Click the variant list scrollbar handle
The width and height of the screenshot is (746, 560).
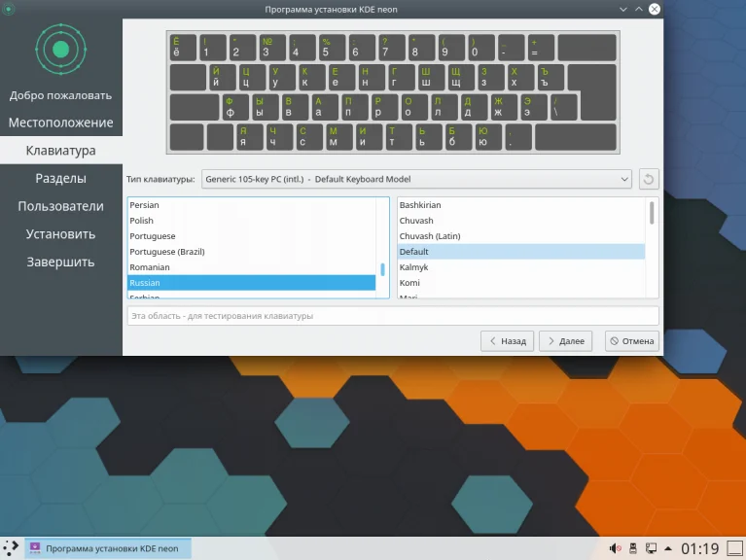click(x=652, y=213)
